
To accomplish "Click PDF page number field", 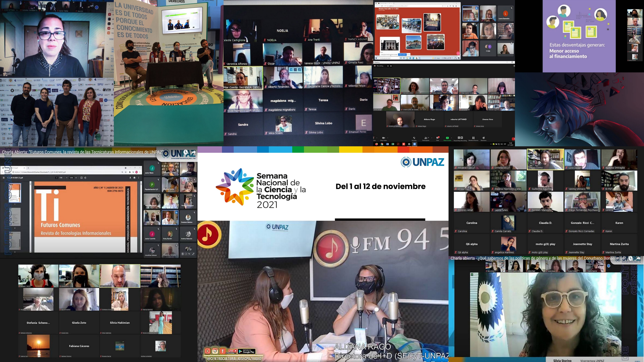I will (57, 178).
